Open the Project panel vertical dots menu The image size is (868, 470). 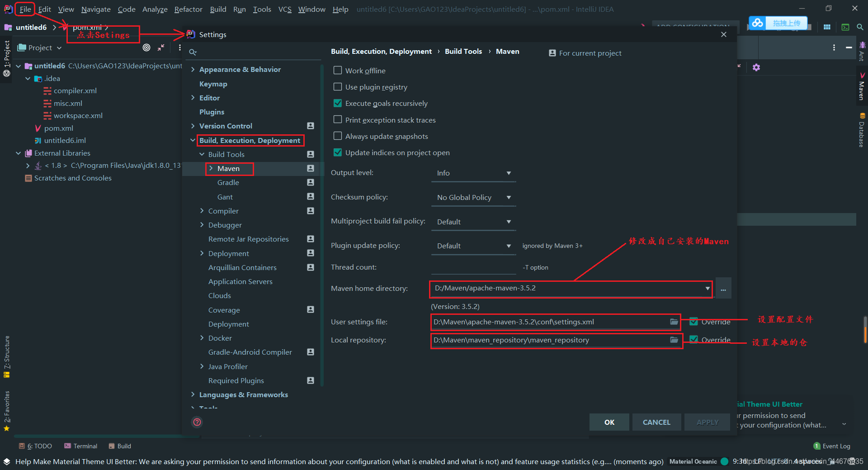[x=179, y=47]
